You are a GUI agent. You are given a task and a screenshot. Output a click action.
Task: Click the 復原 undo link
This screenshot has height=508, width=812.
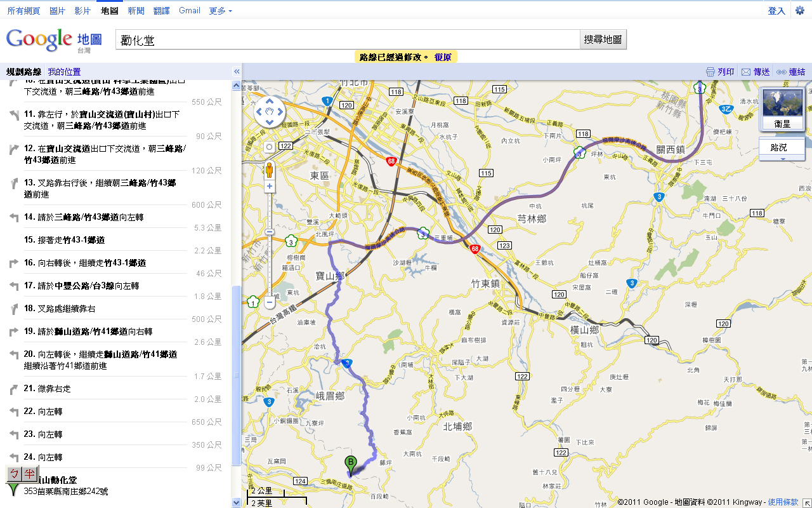point(443,57)
